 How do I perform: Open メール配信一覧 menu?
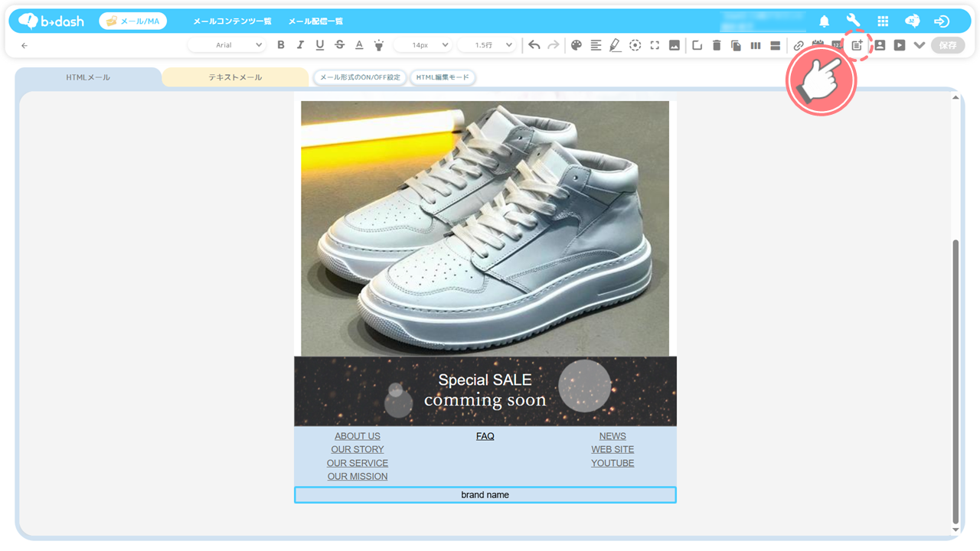click(315, 21)
